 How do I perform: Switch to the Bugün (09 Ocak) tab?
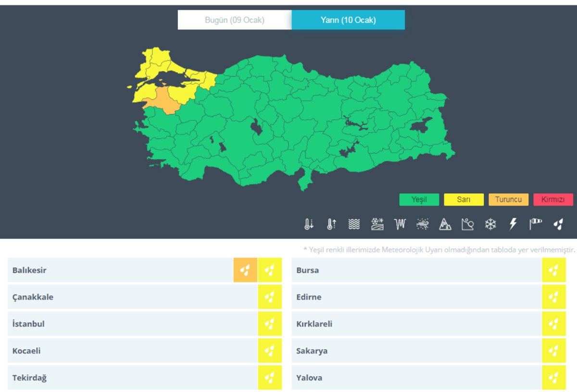click(235, 20)
